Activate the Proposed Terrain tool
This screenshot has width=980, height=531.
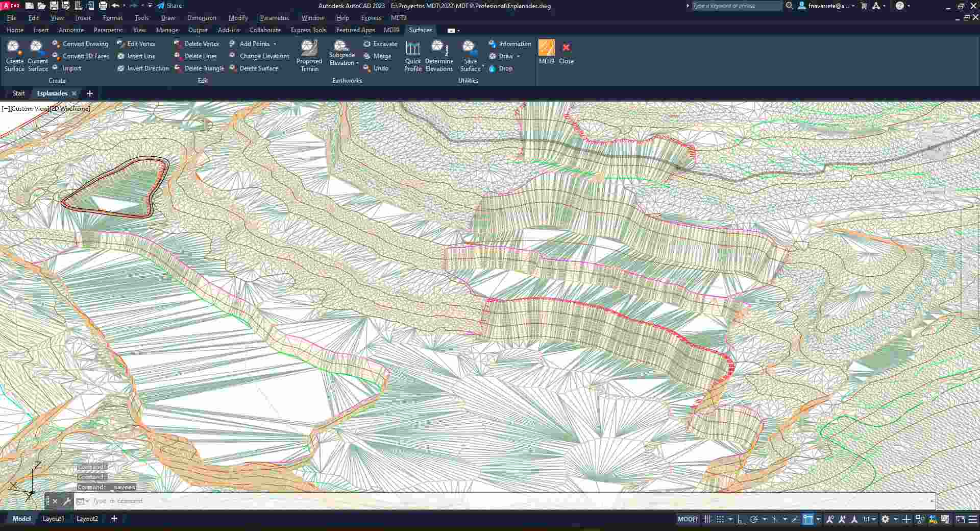point(309,55)
